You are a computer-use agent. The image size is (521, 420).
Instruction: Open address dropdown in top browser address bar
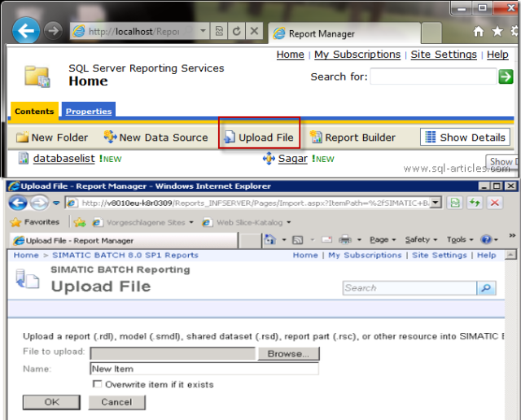pos(203,31)
